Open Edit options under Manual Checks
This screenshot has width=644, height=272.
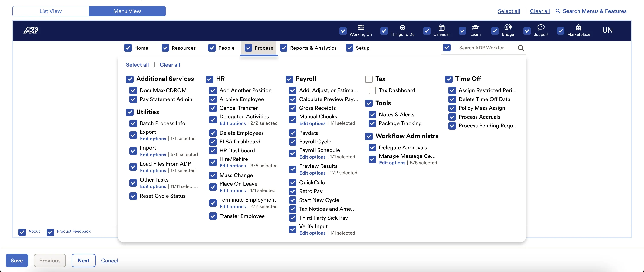(x=312, y=123)
